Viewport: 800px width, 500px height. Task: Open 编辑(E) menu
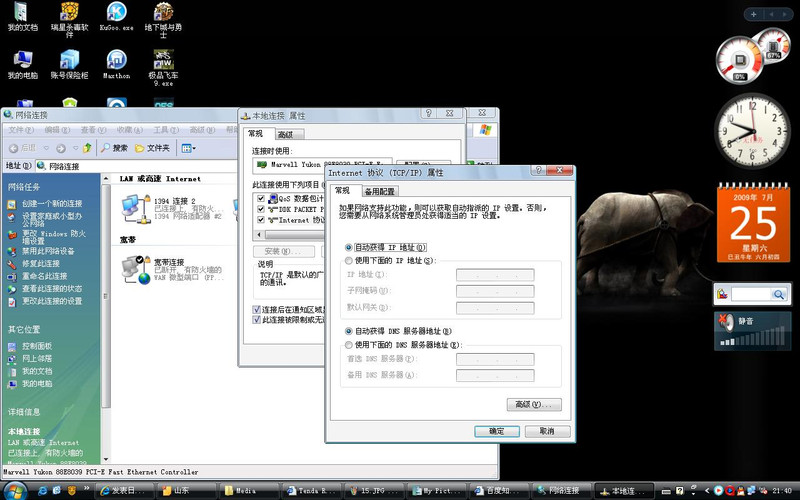point(57,130)
